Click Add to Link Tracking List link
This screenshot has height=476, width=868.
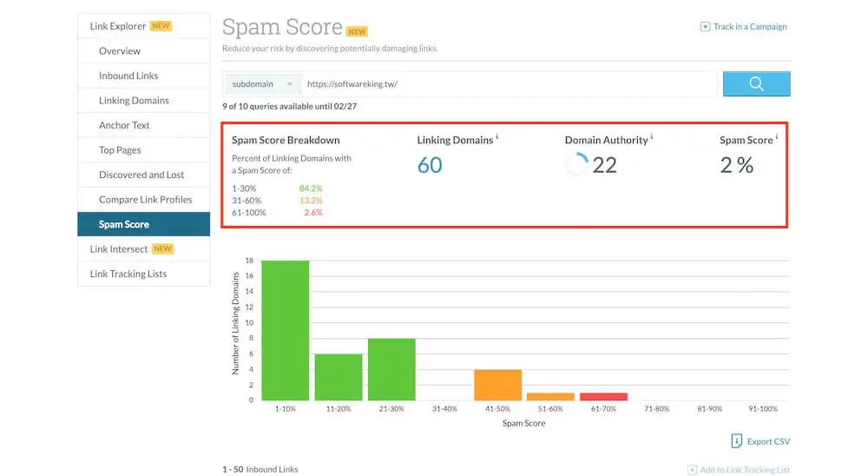coord(745,470)
